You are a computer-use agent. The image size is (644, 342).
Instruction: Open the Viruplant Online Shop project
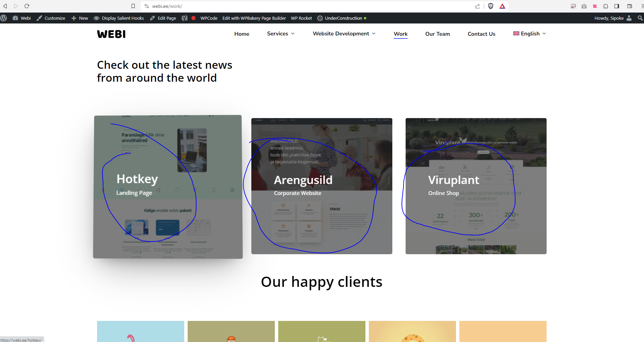pyautogui.click(x=476, y=186)
